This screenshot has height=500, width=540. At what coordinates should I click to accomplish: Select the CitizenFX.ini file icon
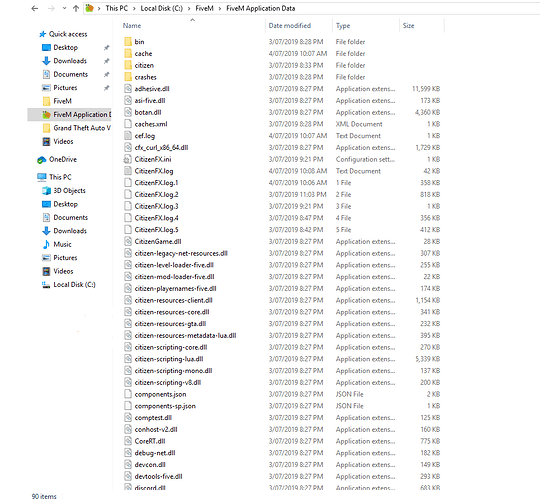click(x=128, y=159)
